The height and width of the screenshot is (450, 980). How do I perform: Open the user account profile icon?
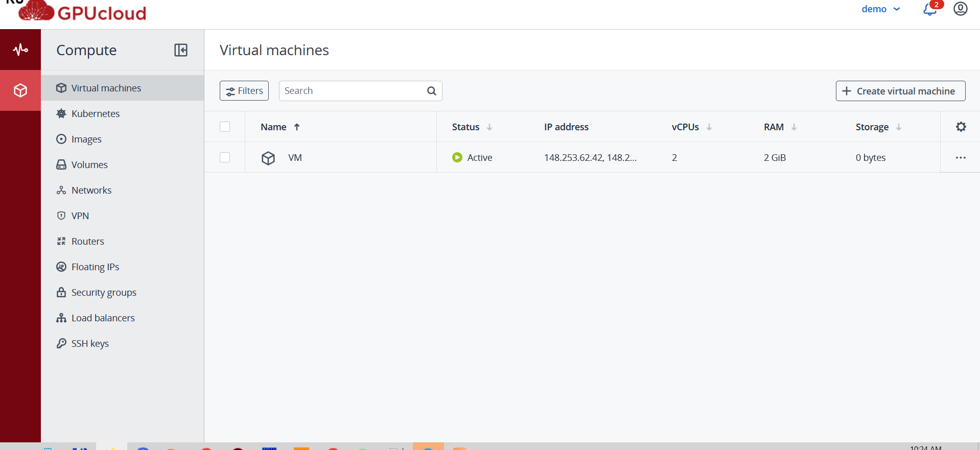coord(961,9)
